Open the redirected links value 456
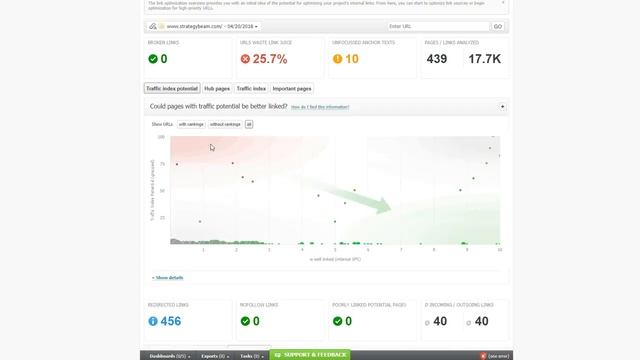Viewport: 640px width, 360px height. pyautogui.click(x=171, y=321)
